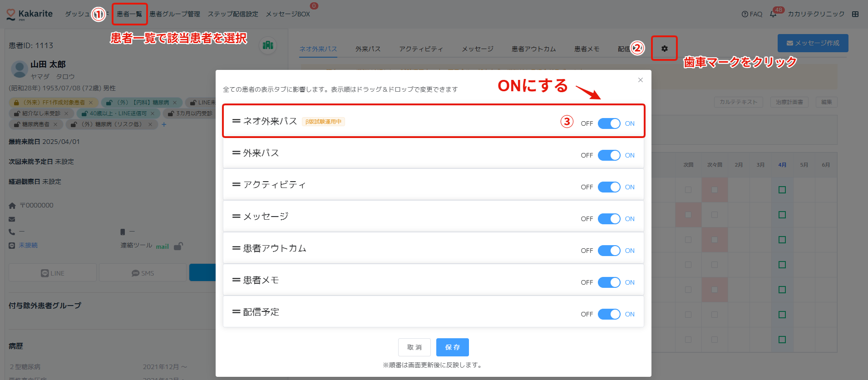
Task: Check the topmost 次回 column checkbox
Action: click(x=688, y=190)
